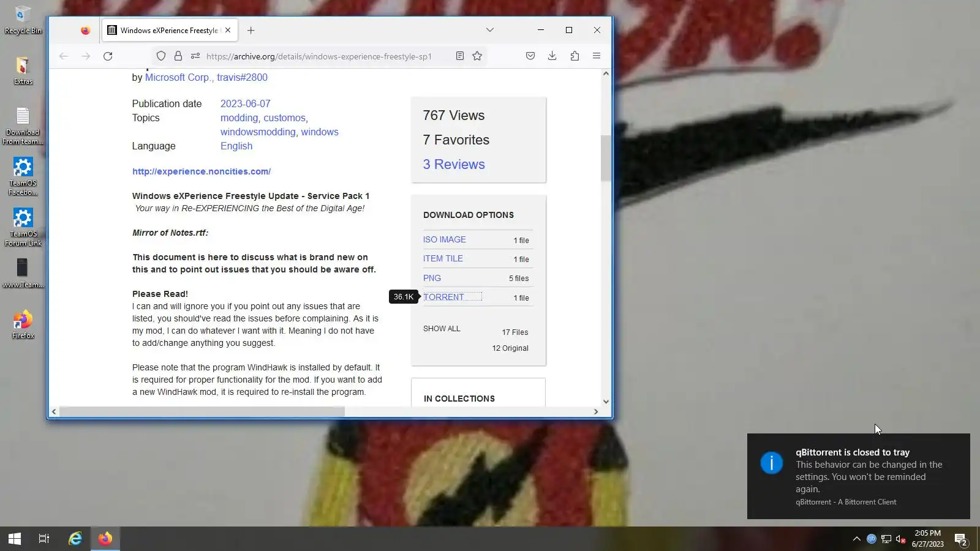Go forward in browser history
This screenshot has height=551, width=980.
tap(86, 56)
